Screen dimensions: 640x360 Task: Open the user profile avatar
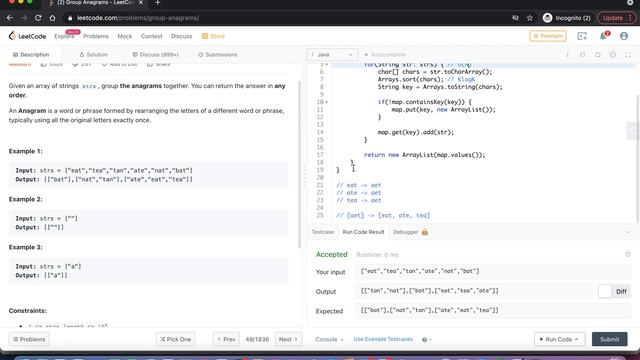[x=624, y=36]
